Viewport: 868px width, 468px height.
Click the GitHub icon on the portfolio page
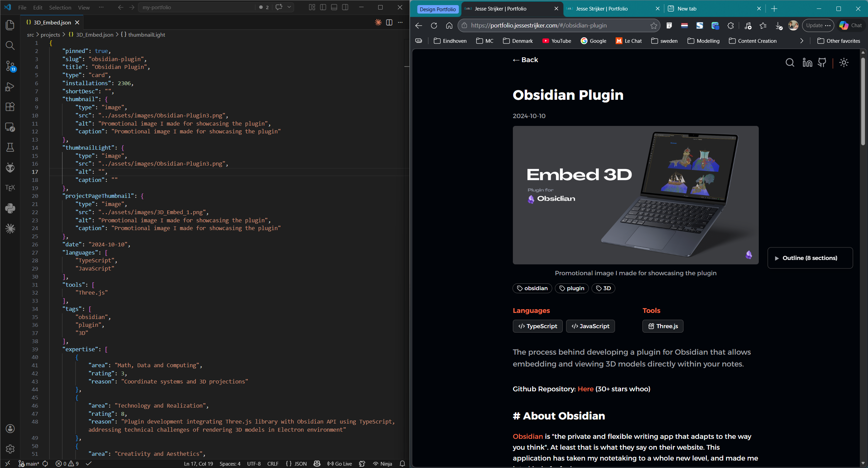[x=822, y=62]
